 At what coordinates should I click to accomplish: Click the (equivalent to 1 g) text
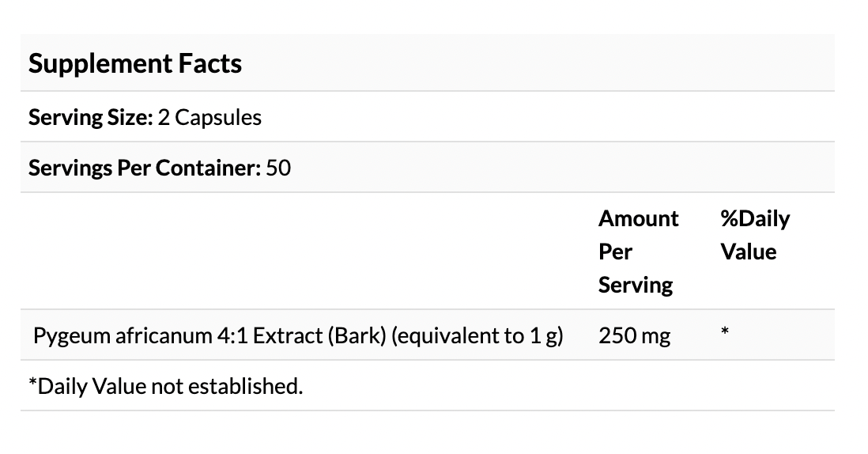pos(477,336)
